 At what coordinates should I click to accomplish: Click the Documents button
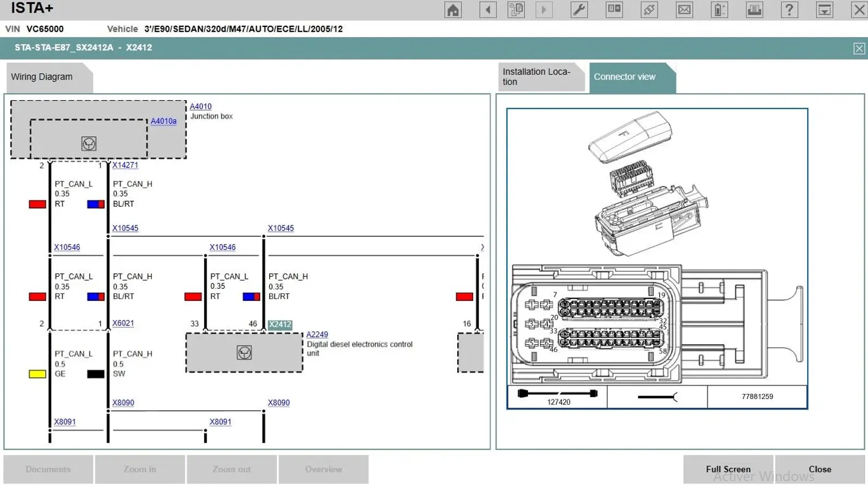click(48, 470)
